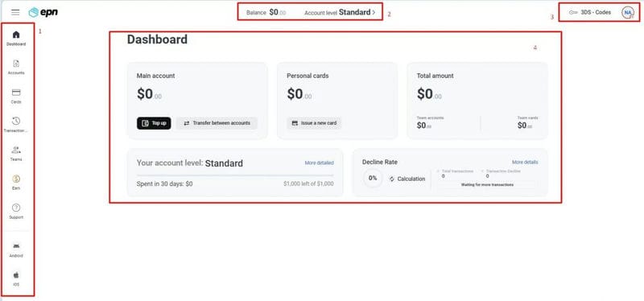Go to Dashboard in the sidebar
Screen dimensions: 644x301
click(x=16, y=35)
